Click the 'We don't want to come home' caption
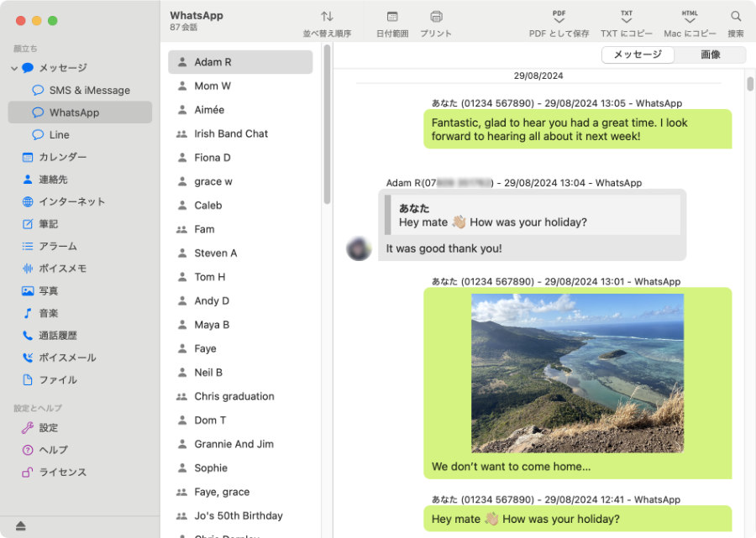The image size is (756, 538). (511, 466)
